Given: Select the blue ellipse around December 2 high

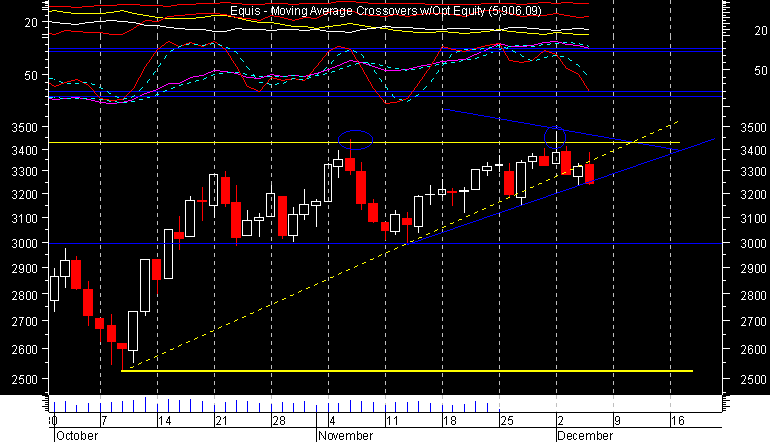Looking at the screenshot, I should (x=555, y=138).
